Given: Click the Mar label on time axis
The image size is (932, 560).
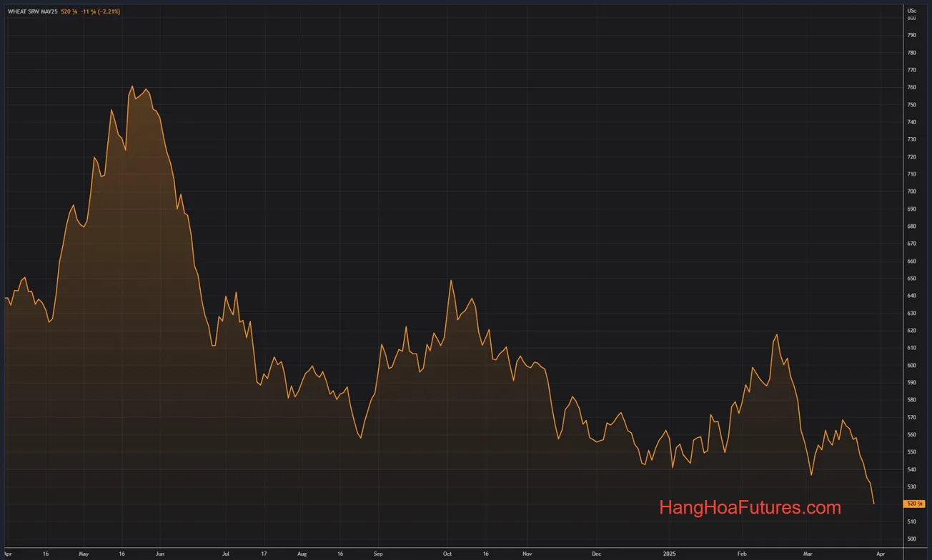Looking at the screenshot, I should coord(808,554).
